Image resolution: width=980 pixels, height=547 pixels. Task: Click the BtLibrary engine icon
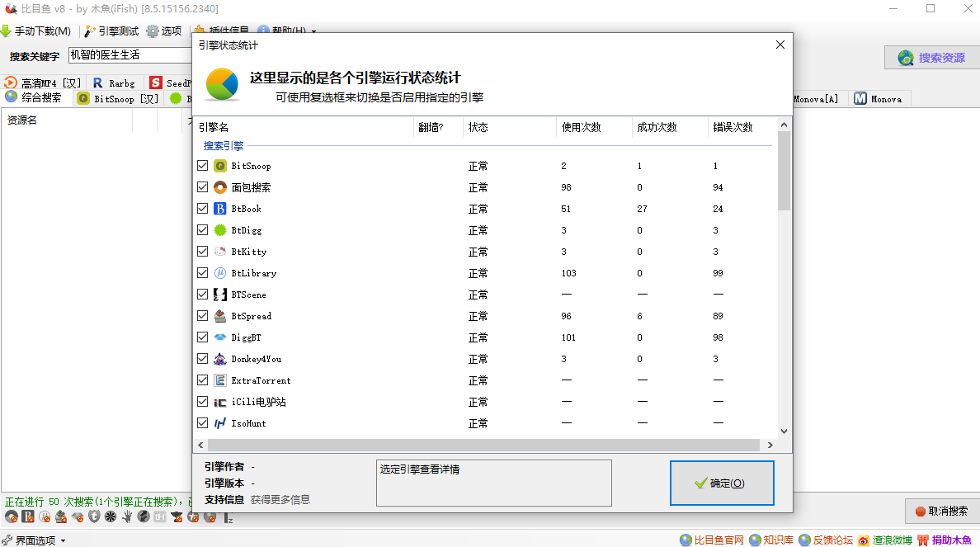(220, 272)
